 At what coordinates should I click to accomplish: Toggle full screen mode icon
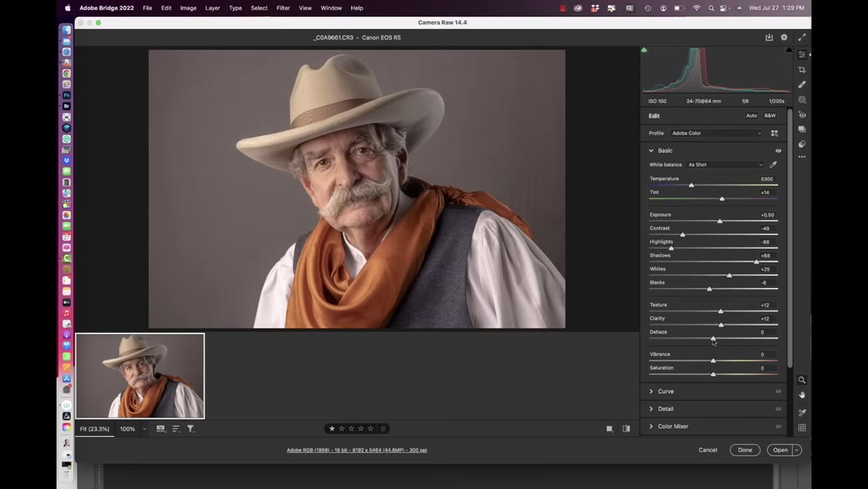point(801,37)
